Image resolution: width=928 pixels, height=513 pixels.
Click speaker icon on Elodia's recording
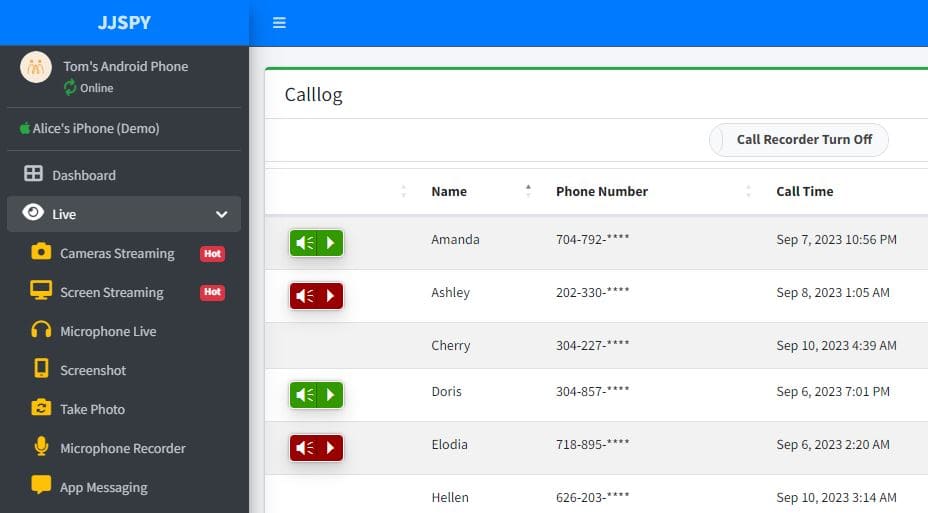(x=304, y=448)
